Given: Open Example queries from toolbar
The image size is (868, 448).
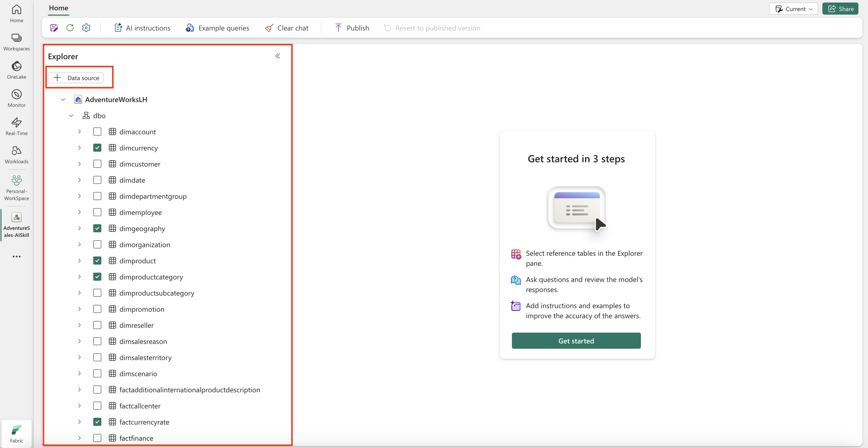Looking at the screenshot, I should coord(218,28).
